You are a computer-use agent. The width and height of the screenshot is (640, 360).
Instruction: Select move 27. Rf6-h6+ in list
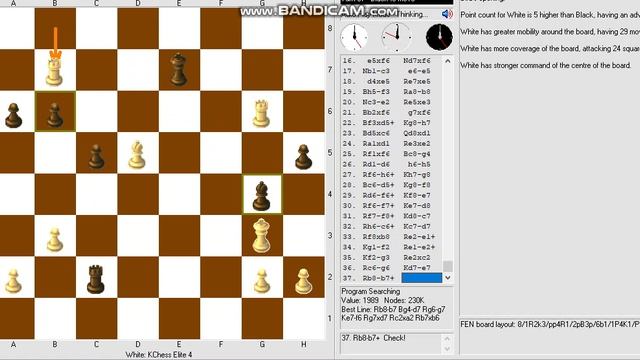point(378,174)
